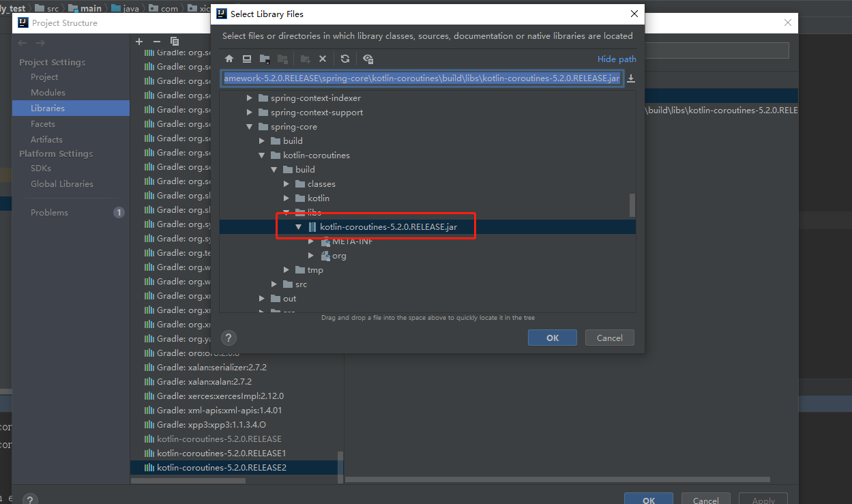This screenshot has width=852, height=504.
Task: Open Problems section
Action: point(49,213)
